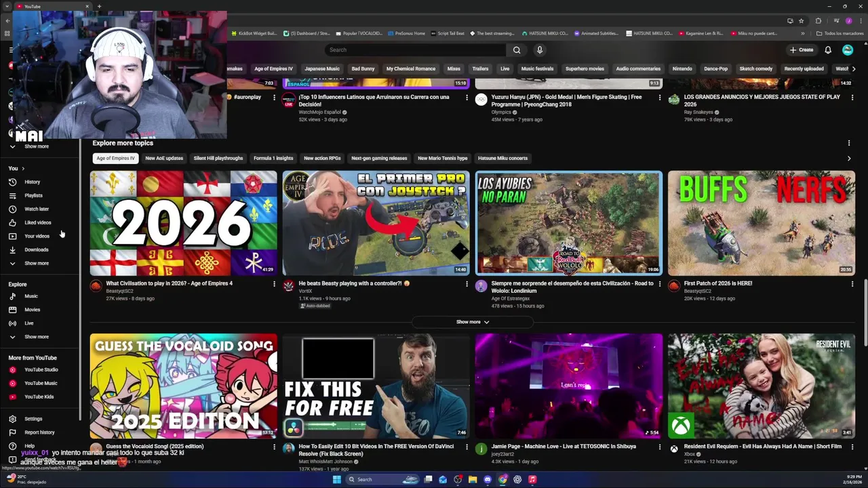The width and height of the screenshot is (868, 488).
Task: Open the 'Script Tail Beat' bookmark
Action: [x=447, y=33]
